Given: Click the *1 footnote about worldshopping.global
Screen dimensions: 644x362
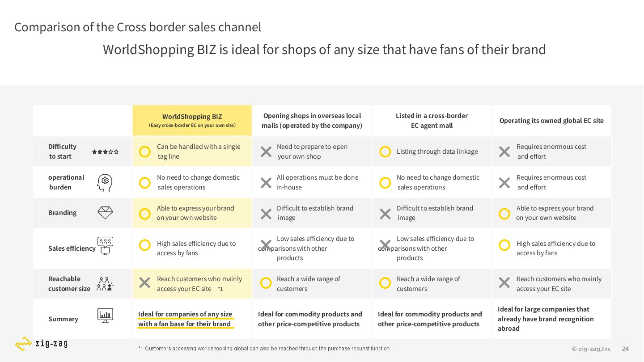Looking at the screenshot, I should coord(264,349).
